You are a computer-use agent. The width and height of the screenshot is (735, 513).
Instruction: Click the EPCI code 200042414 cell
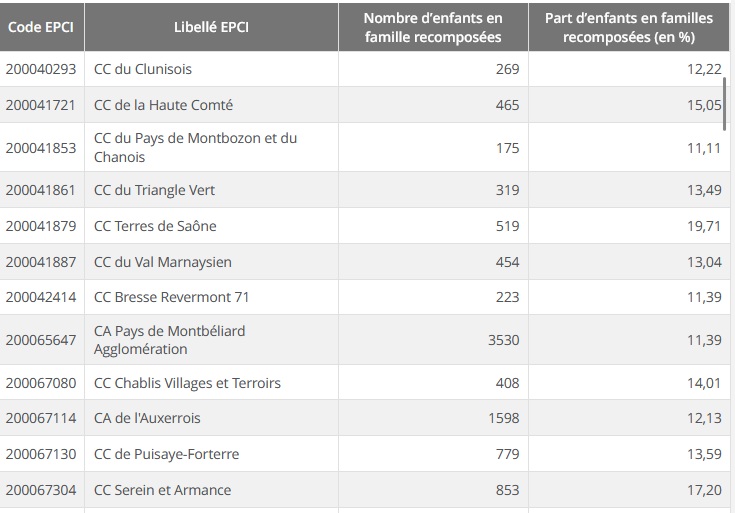[41, 297]
